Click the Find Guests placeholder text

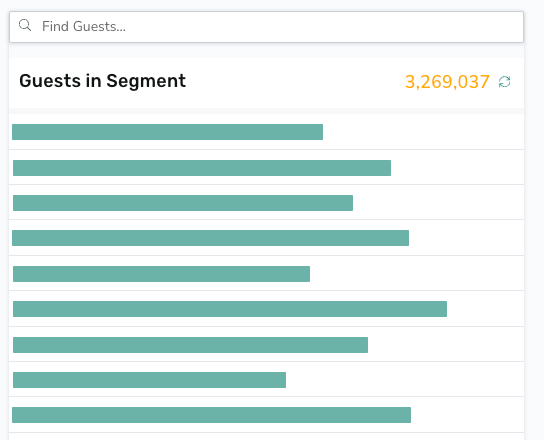[84, 26]
